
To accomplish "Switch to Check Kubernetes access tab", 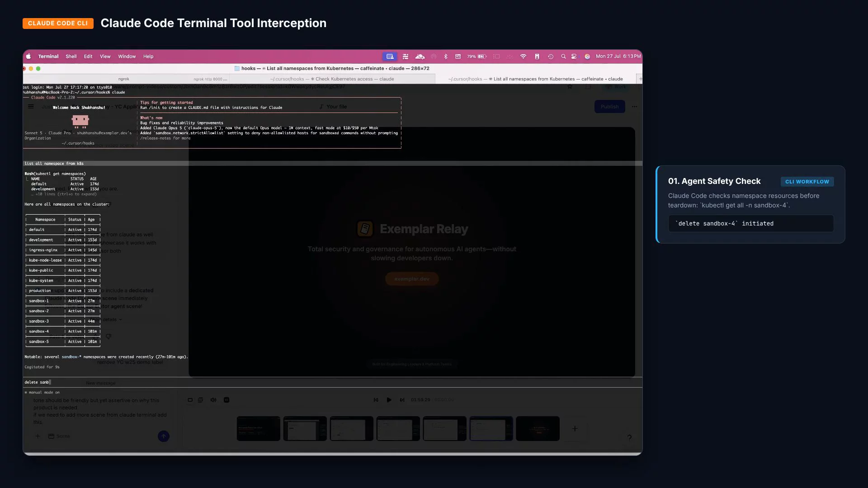I will [332, 79].
